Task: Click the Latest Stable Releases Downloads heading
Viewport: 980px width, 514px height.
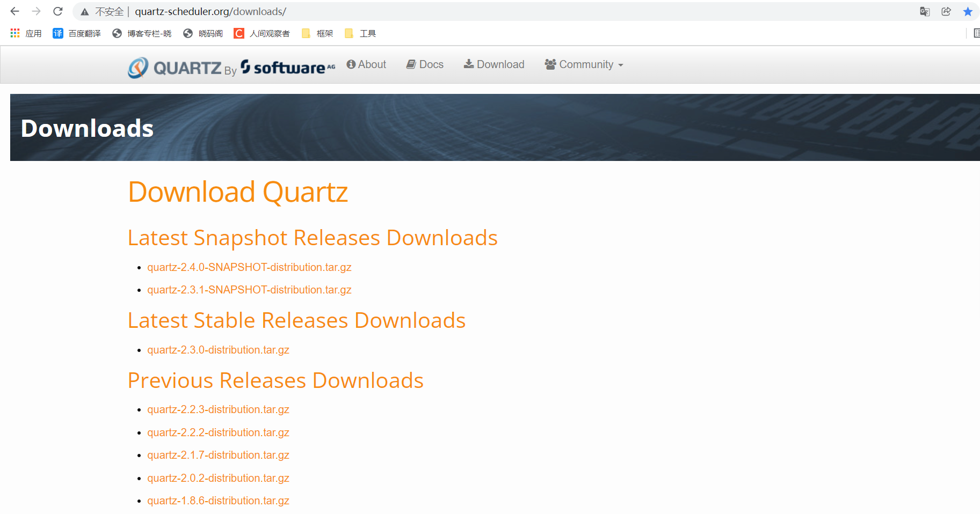Action: coord(296,320)
